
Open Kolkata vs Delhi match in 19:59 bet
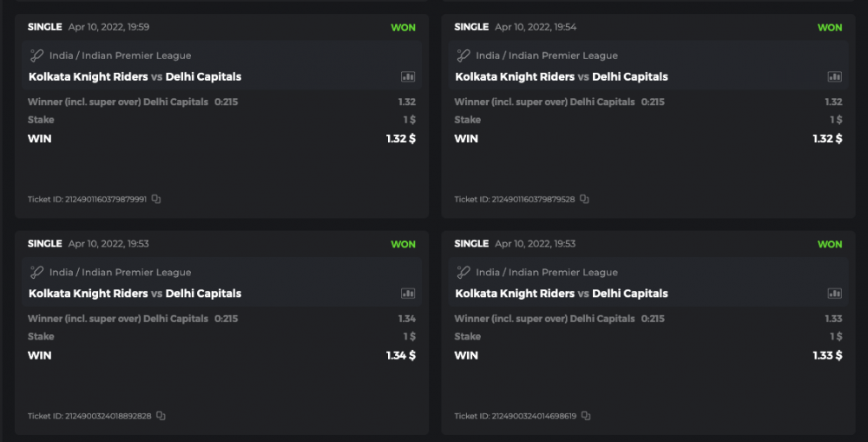[x=135, y=76]
